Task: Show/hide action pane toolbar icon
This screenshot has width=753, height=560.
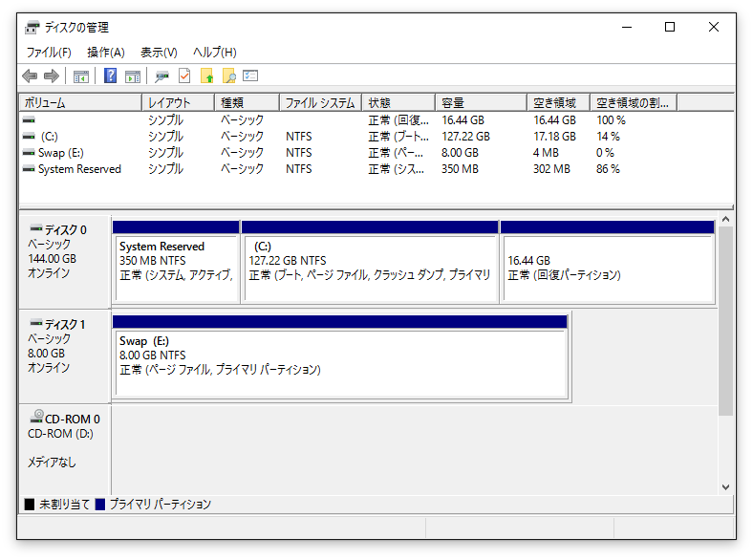Action: [133, 75]
